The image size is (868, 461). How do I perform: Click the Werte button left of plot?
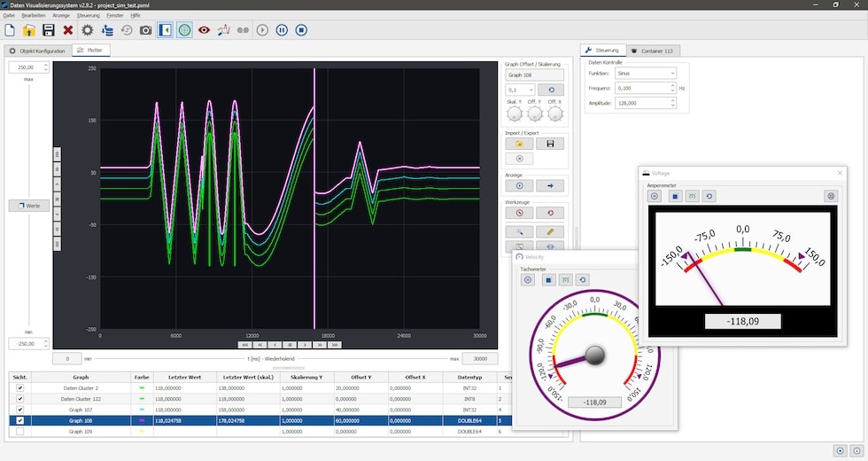click(x=29, y=206)
